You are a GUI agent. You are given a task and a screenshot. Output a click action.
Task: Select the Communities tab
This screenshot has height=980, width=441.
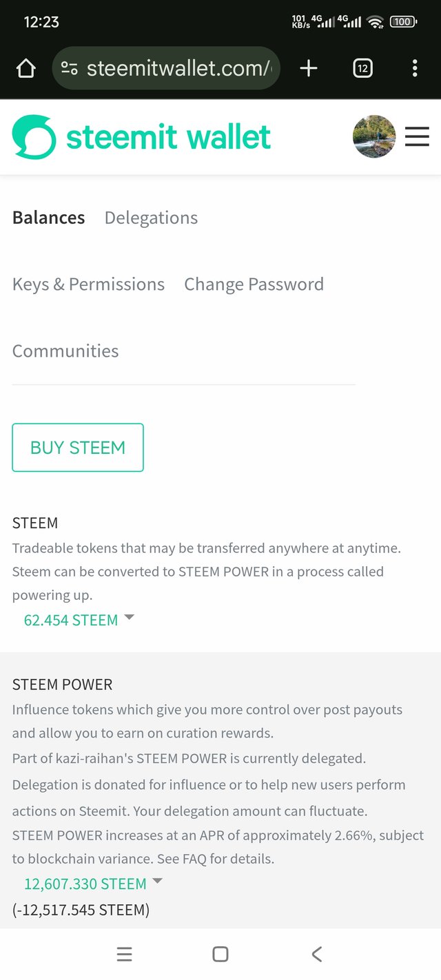[x=65, y=351]
